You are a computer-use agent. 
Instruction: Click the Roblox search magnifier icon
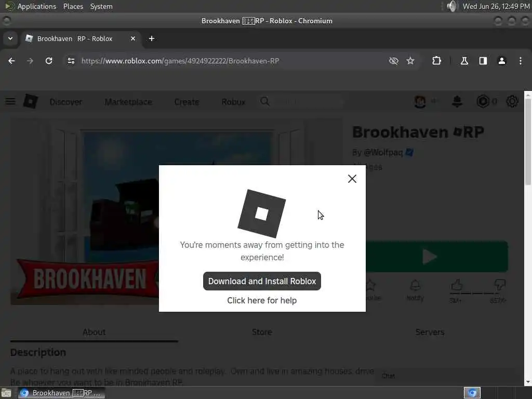tap(265, 101)
